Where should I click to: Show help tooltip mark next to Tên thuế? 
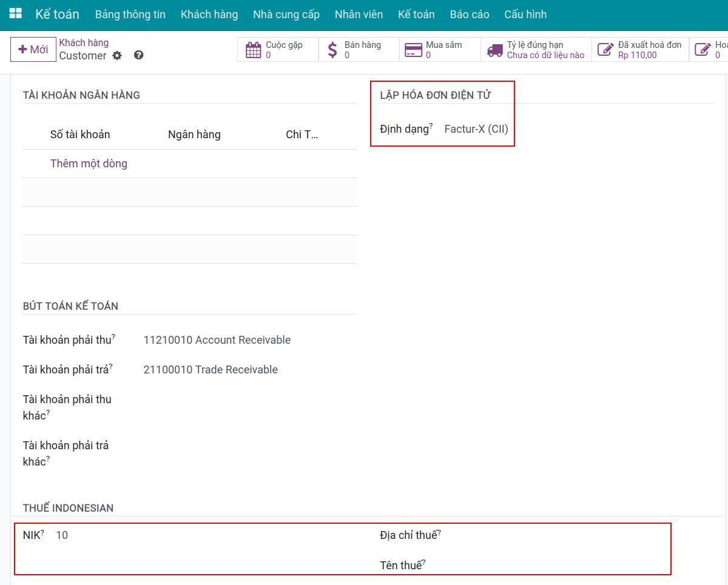pos(424,562)
